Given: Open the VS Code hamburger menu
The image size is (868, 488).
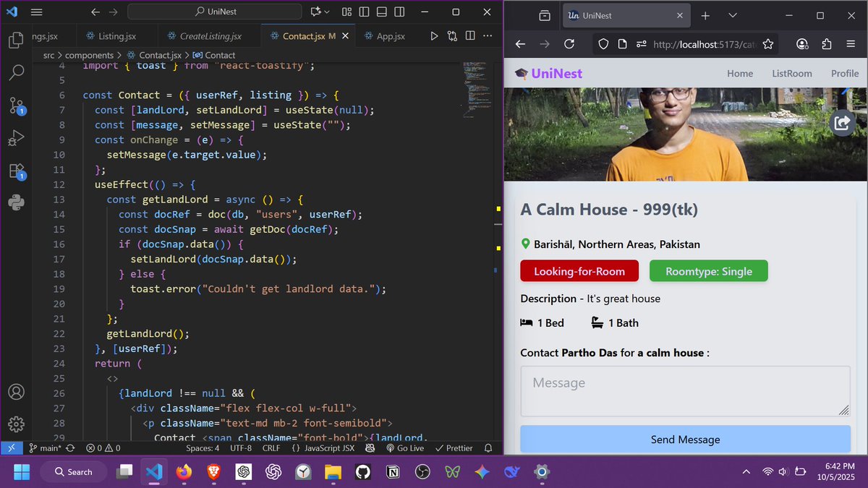Looking at the screenshot, I should [x=36, y=12].
